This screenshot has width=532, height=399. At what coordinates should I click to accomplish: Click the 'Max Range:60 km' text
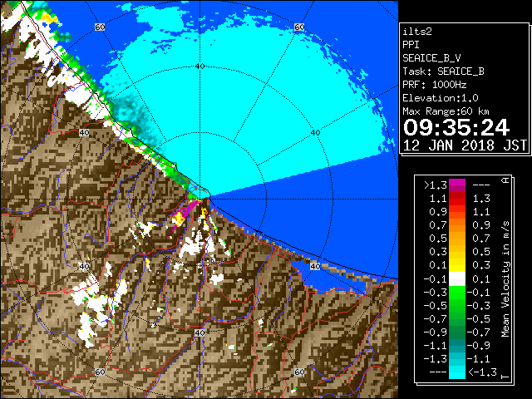pyautogui.click(x=446, y=111)
